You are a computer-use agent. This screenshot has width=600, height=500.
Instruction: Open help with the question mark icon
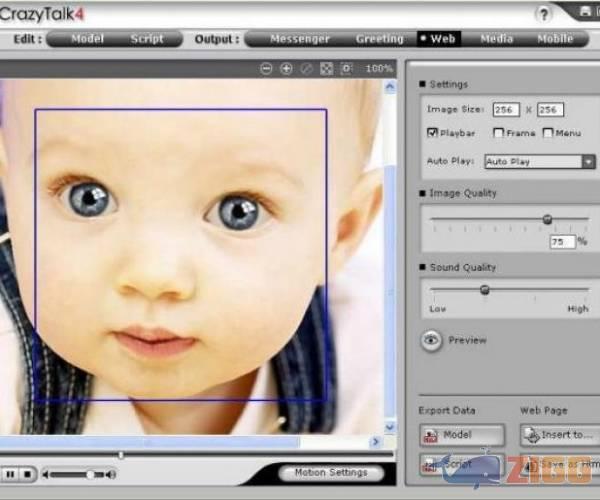[x=544, y=14]
